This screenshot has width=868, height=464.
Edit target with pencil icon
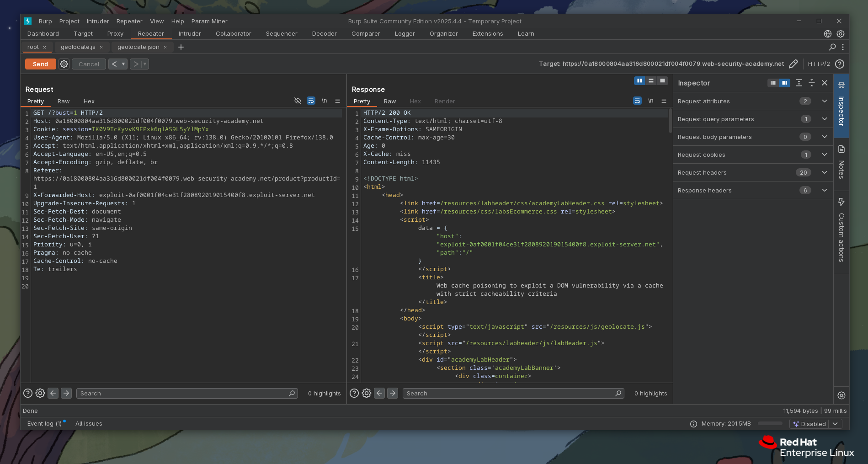pos(793,64)
